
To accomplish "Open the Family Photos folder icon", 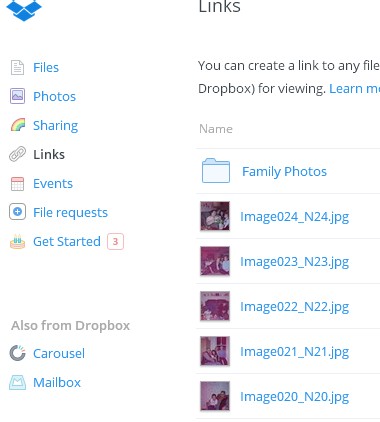I will (216, 171).
